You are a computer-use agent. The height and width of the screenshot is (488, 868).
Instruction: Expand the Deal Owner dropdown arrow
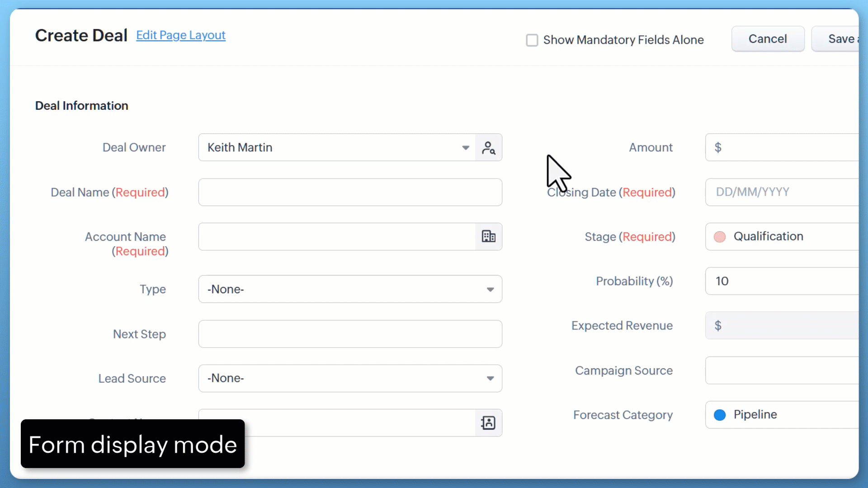coord(465,148)
